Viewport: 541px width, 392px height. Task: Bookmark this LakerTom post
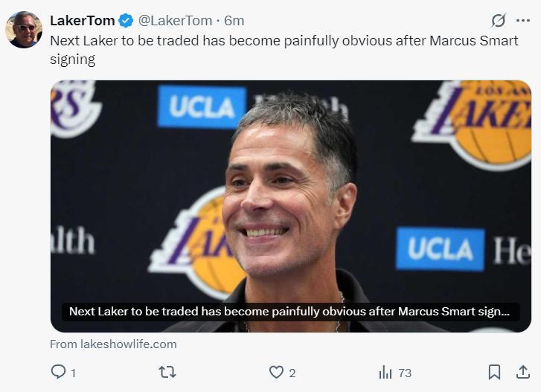tap(494, 372)
